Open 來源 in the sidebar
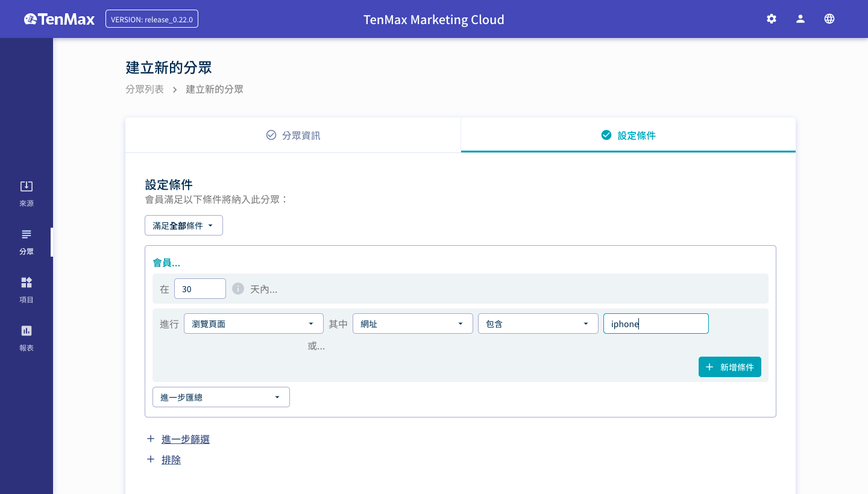868x494 pixels. pos(27,193)
